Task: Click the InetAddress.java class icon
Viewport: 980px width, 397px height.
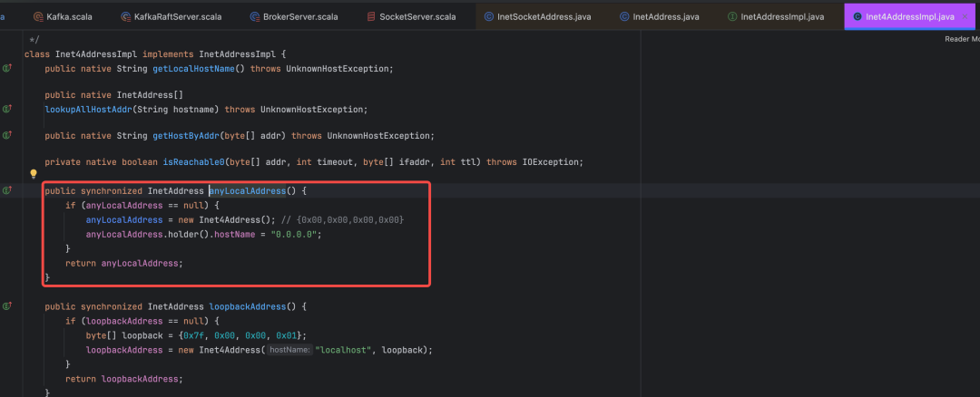Action: click(x=624, y=17)
